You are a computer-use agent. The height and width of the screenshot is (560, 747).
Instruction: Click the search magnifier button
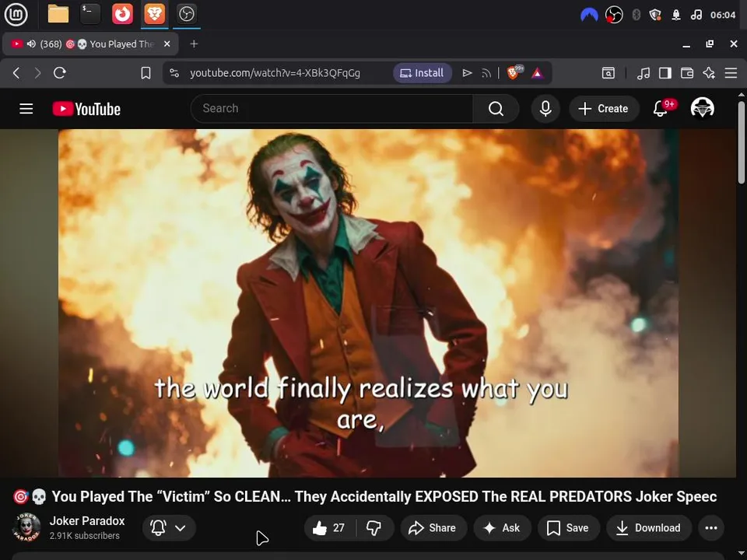(496, 109)
